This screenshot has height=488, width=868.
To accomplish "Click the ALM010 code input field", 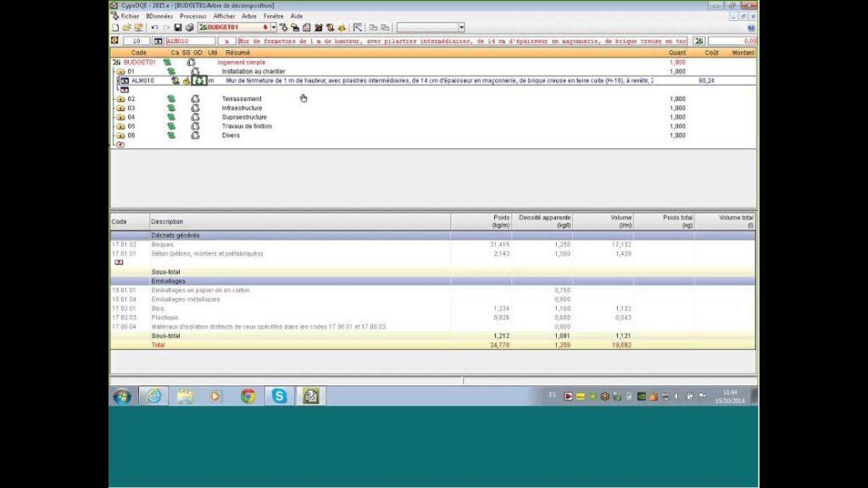I will point(190,41).
